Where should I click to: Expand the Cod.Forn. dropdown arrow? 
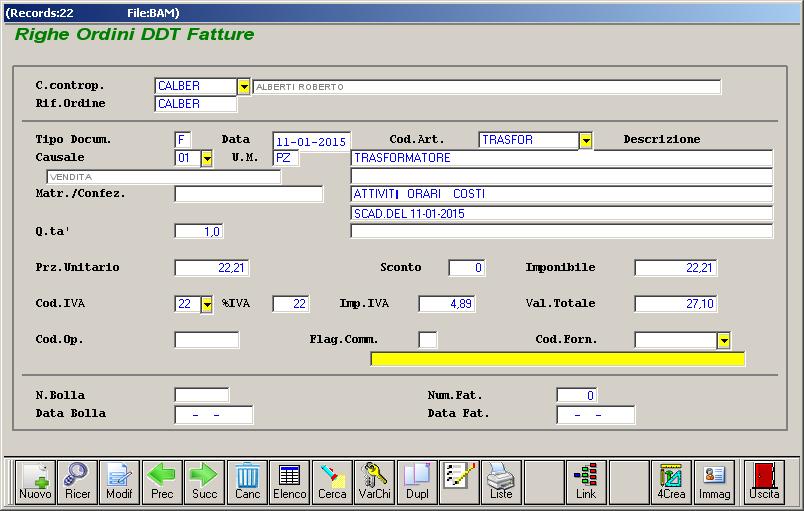tap(723, 340)
